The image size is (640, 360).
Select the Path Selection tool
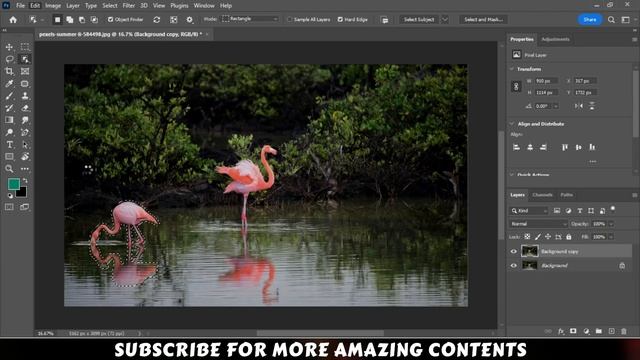point(25,144)
